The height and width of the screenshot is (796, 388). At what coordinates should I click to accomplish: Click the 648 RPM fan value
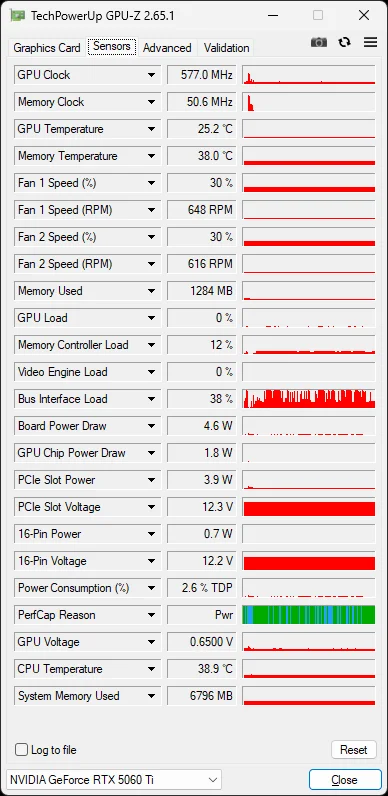(202, 210)
